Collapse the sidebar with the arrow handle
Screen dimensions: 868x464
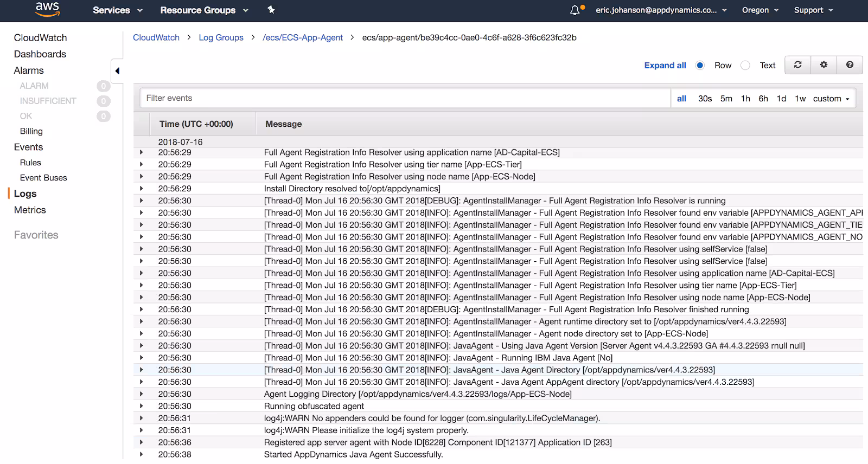(x=117, y=71)
